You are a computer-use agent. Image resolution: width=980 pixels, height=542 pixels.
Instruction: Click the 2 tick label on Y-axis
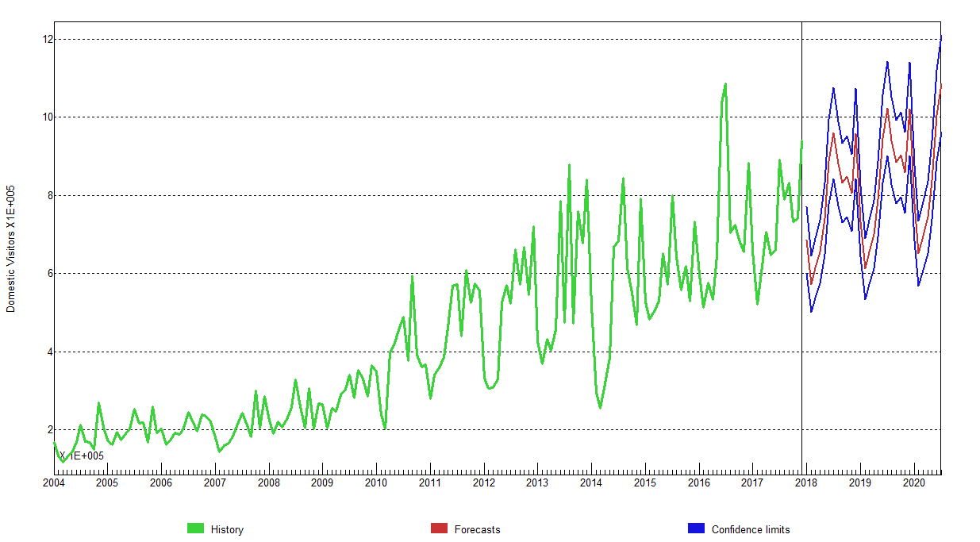(x=49, y=430)
